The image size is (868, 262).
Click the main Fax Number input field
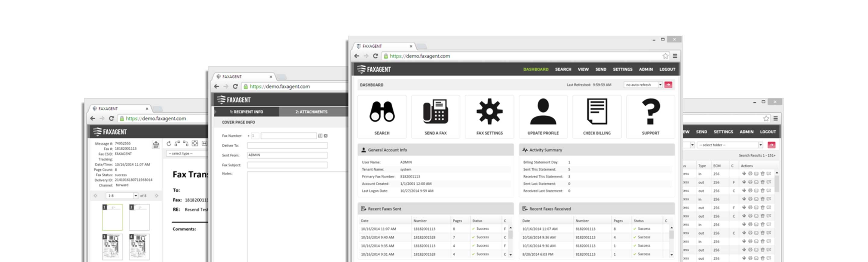pos(288,136)
